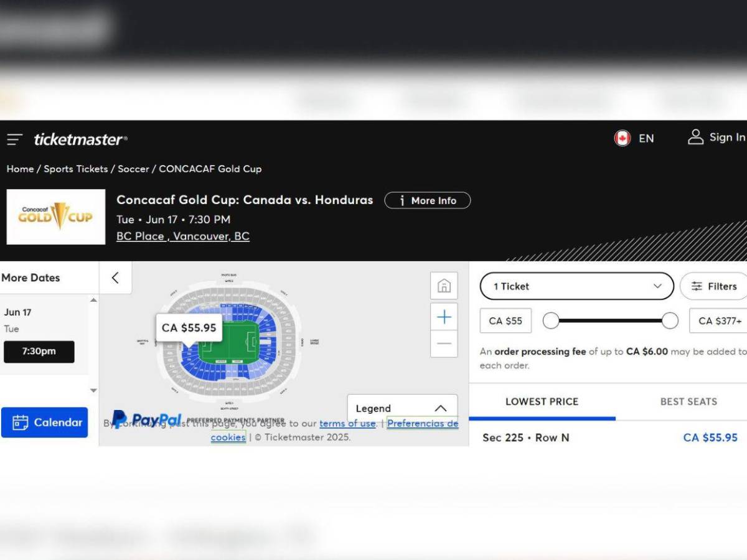Select the Lowest Price tab
The width and height of the screenshot is (747, 560).
tap(542, 401)
